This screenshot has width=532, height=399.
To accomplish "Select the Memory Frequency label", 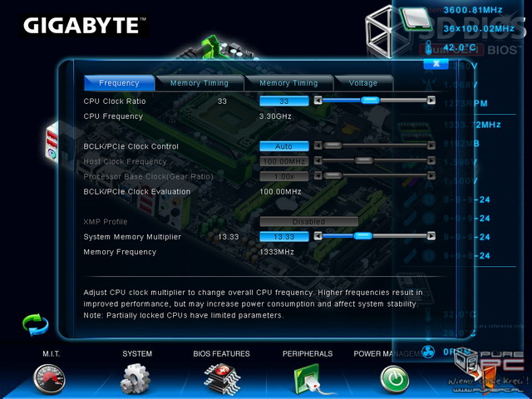I will [x=120, y=252].
